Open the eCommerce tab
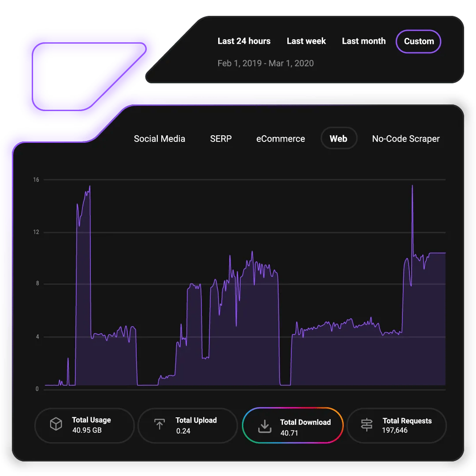The width and height of the screenshot is (476, 476). click(280, 139)
